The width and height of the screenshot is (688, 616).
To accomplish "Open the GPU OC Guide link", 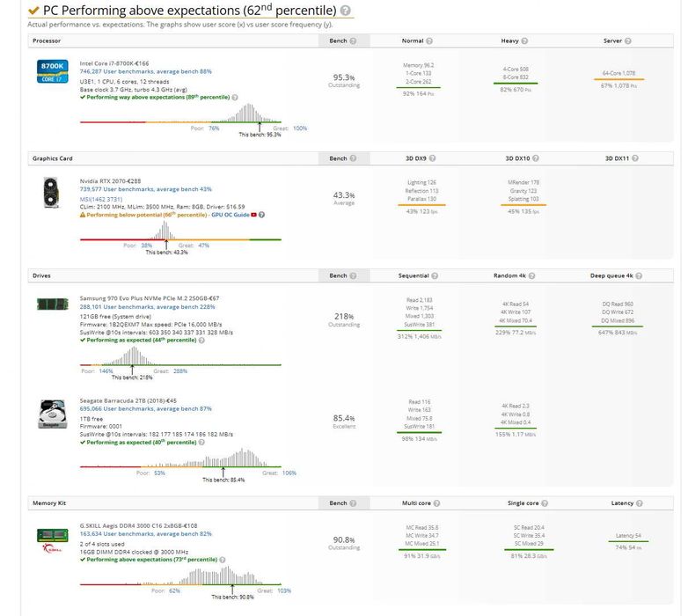I will point(231,215).
